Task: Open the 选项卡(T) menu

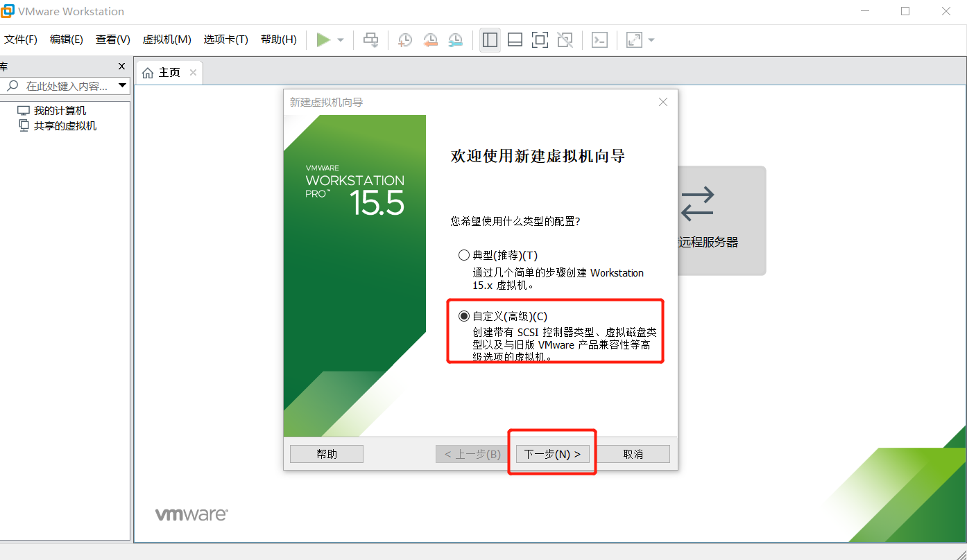Action: 225,40
